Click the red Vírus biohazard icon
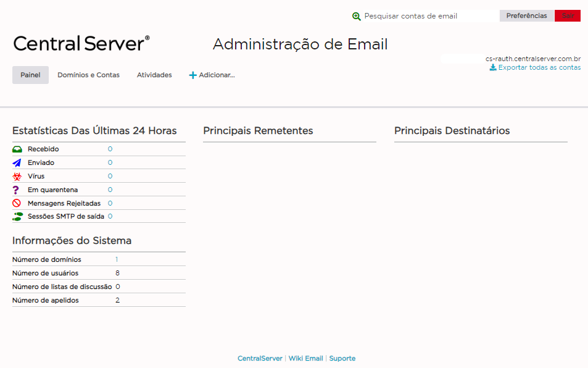588x368 pixels. pos(17,177)
